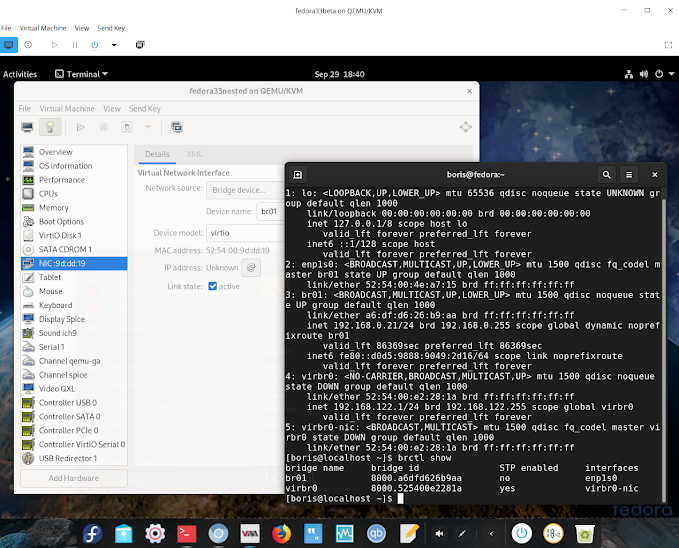The width and height of the screenshot is (679, 548).
Task: Open nested window Virtual Machine menu
Action: coord(67,109)
